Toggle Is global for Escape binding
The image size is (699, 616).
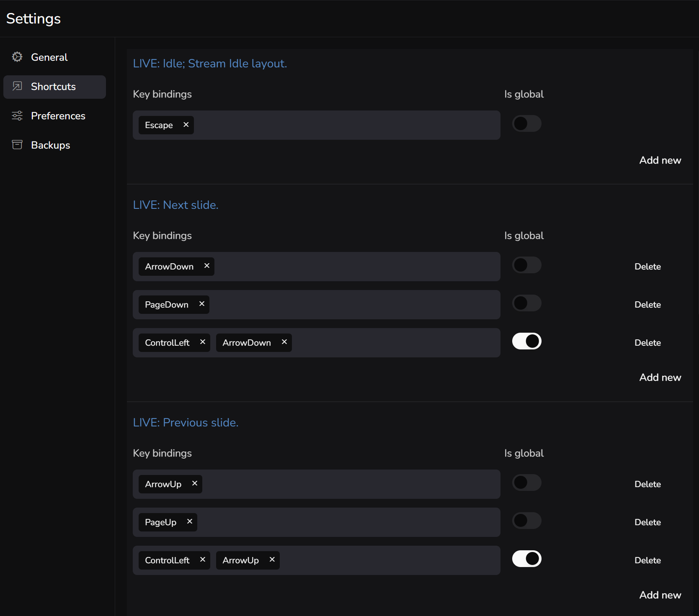pos(527,123)
